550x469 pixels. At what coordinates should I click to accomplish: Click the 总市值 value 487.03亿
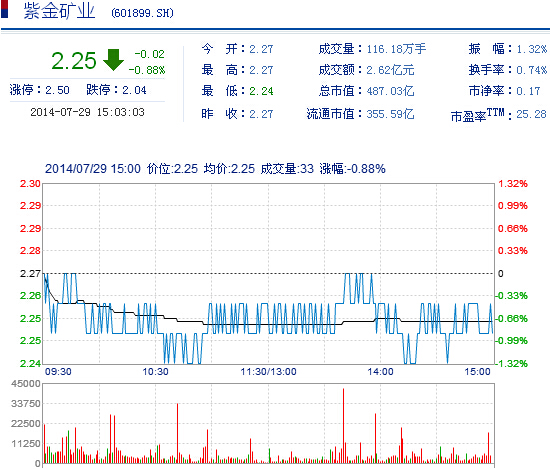390,91
